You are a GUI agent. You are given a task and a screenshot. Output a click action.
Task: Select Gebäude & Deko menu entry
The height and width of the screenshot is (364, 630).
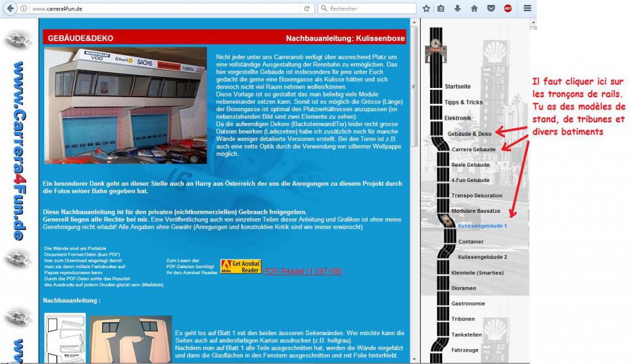tap(469, 134)
